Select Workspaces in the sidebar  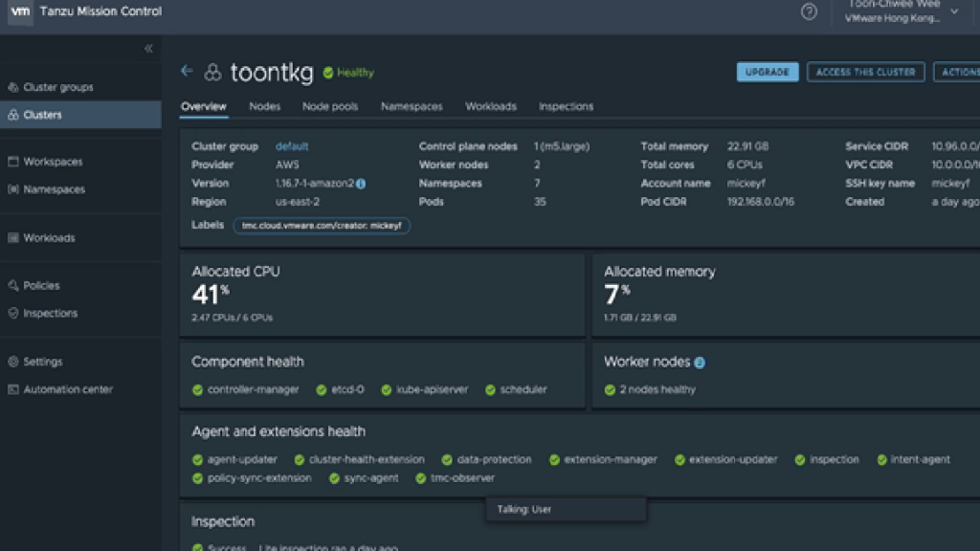53,162
